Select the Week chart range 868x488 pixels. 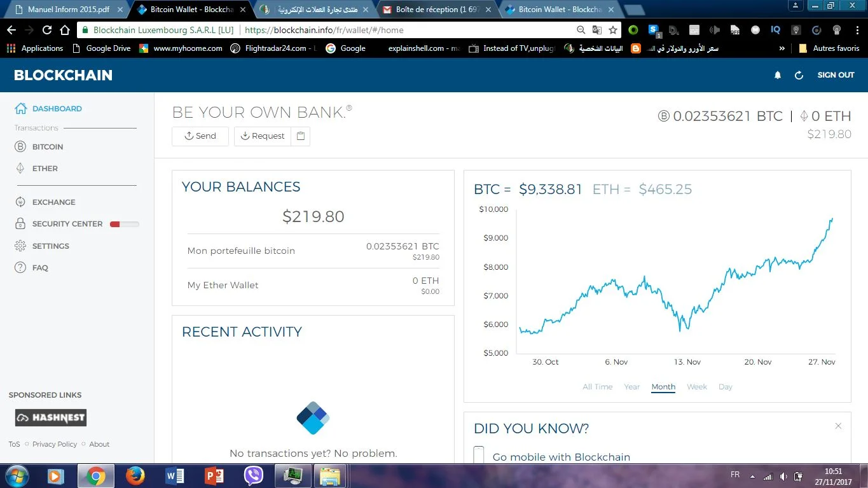tap(696, 387)
